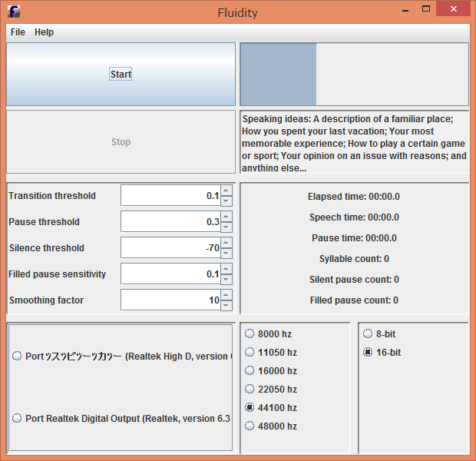Click the Pause threshold value field
Image resolution: width=476 pixels, height=461 pixels.
tap(170, 221)
